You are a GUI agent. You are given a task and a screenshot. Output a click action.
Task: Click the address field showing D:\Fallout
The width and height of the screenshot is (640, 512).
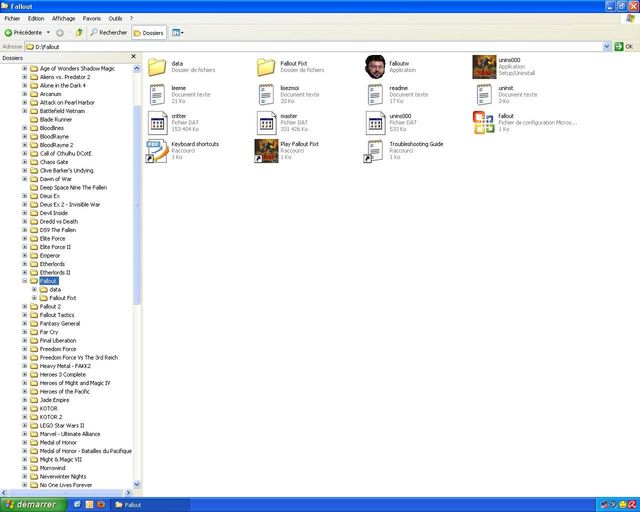(x=313, y=47)
